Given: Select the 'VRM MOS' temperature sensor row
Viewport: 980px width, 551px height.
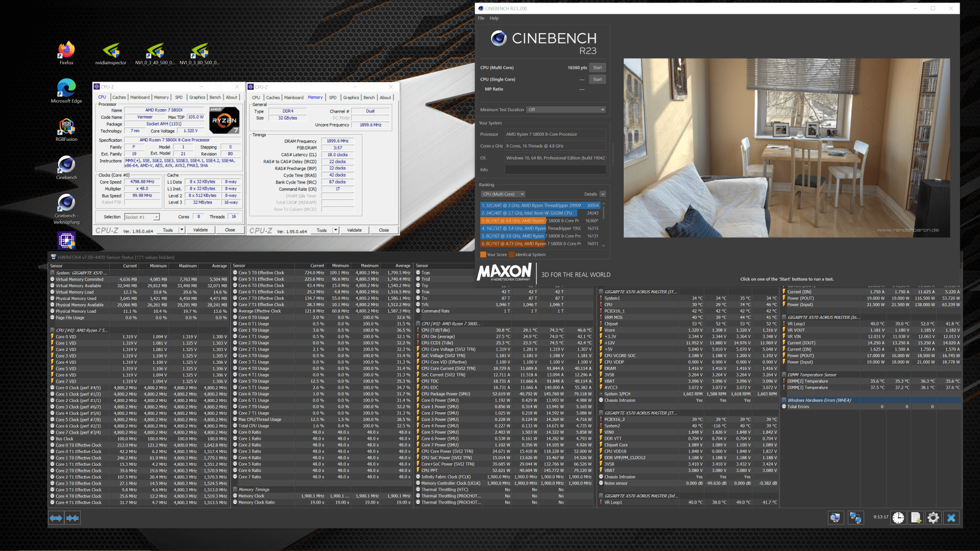Looking at the screenshot, I should pos(689,317).
